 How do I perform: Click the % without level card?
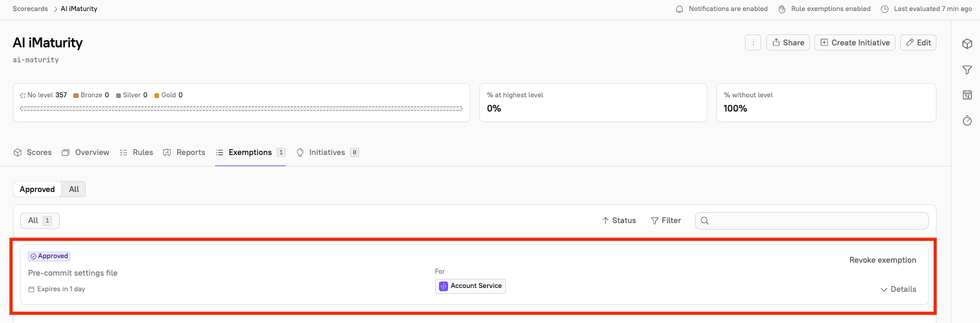tap(826, 102)
